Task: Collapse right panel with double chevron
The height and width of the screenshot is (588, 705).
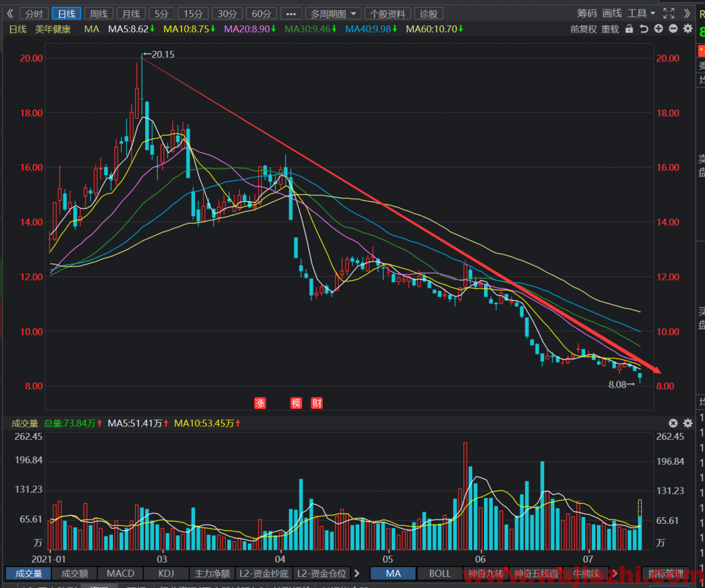Action: (x=686, y=14)
